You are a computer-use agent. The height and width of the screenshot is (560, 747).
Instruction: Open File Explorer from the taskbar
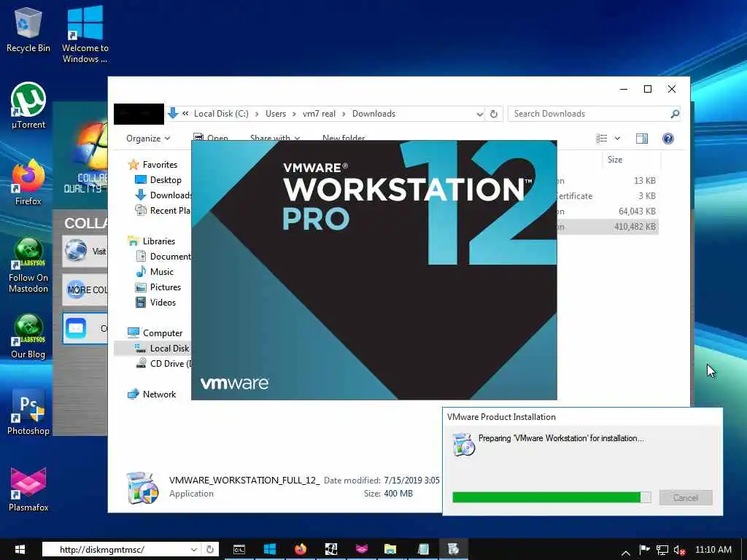391,550
